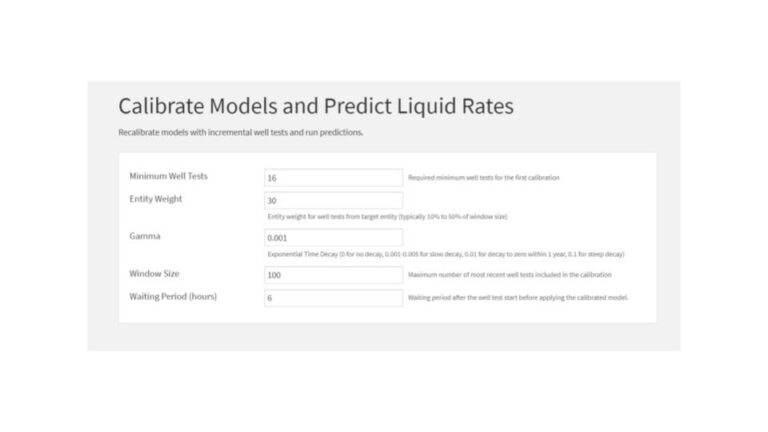Set cursor in Waiting Period hours field

click(334, 298)
